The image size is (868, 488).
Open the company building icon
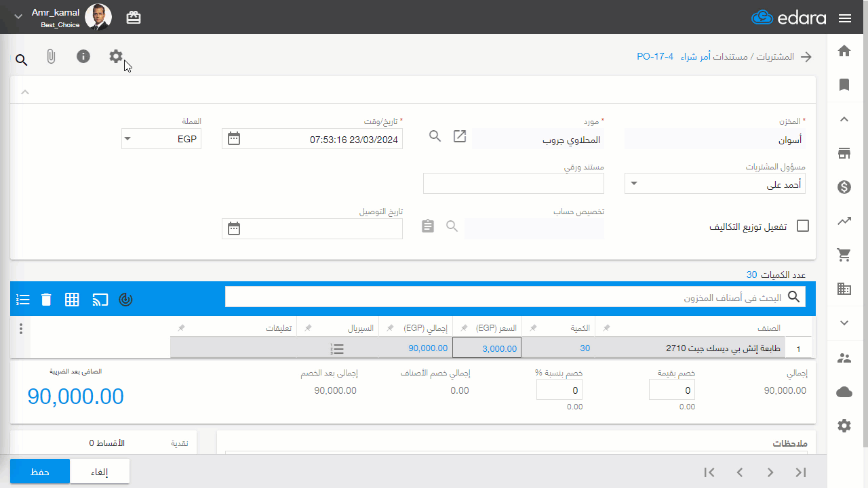(x=844, y=289)
